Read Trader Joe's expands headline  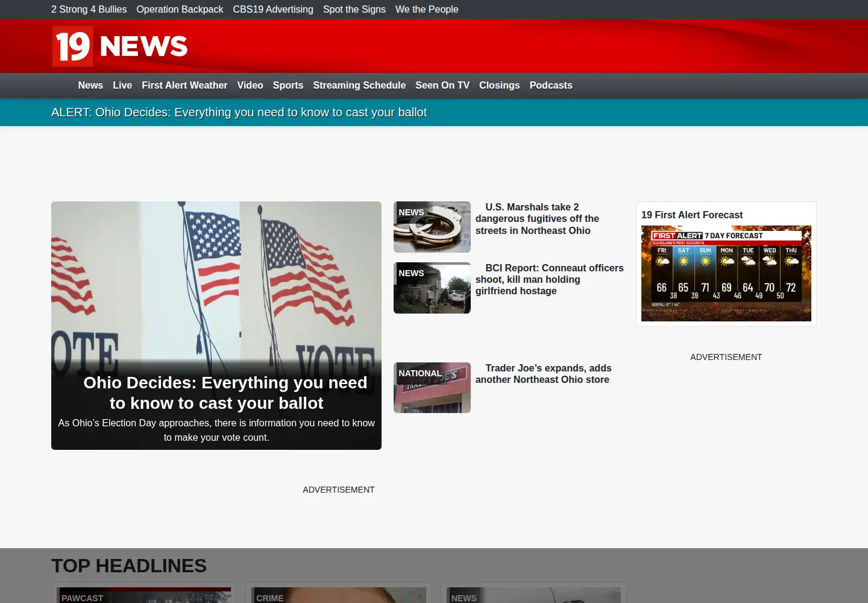tap(544, 374)
